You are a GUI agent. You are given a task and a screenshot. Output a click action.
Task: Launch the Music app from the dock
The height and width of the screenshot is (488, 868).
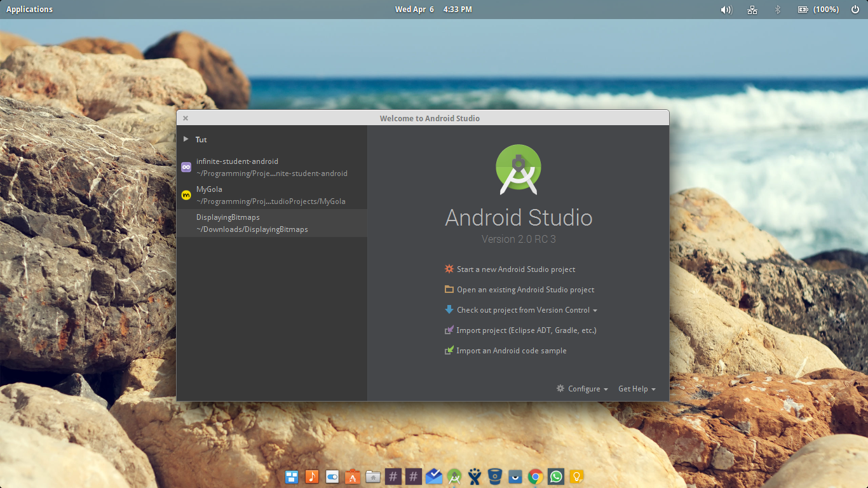tap(312, 477)
